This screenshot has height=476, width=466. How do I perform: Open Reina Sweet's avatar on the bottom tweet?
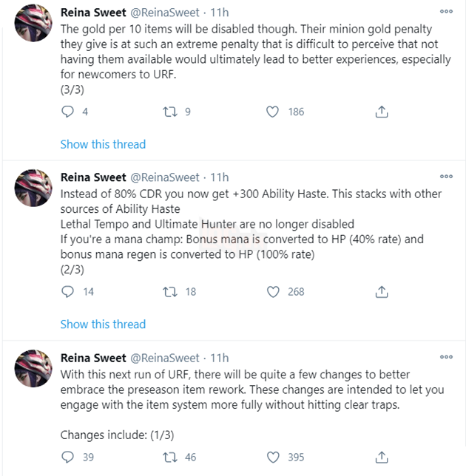30,370
